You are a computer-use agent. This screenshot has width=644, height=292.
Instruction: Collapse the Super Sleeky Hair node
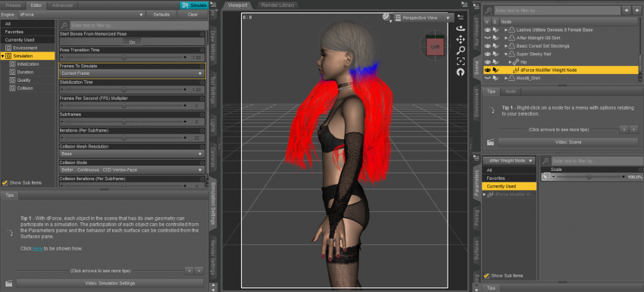506,54
